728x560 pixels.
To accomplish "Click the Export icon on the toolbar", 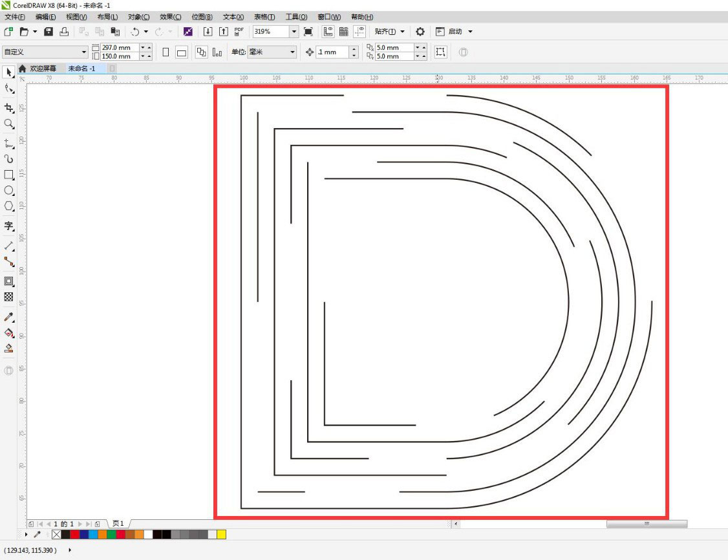I will pyautogui.click(x=224, y=31).
